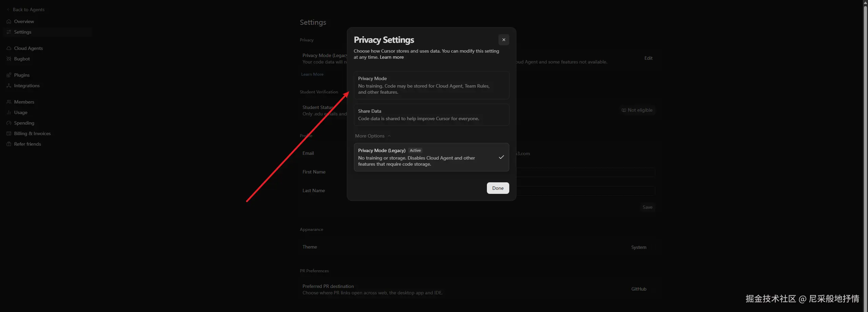
Task: Click Edit for Privacy Mode setting
Action: (x=648, y=58)
